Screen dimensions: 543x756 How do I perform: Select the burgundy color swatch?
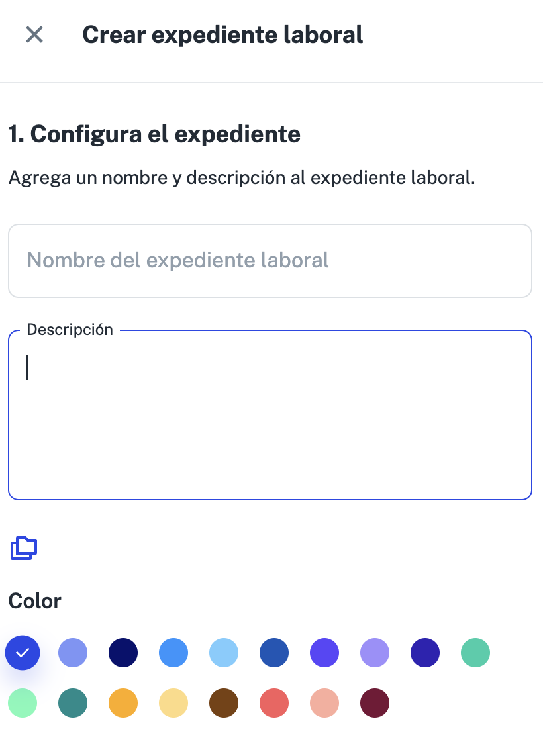(375, 703)
